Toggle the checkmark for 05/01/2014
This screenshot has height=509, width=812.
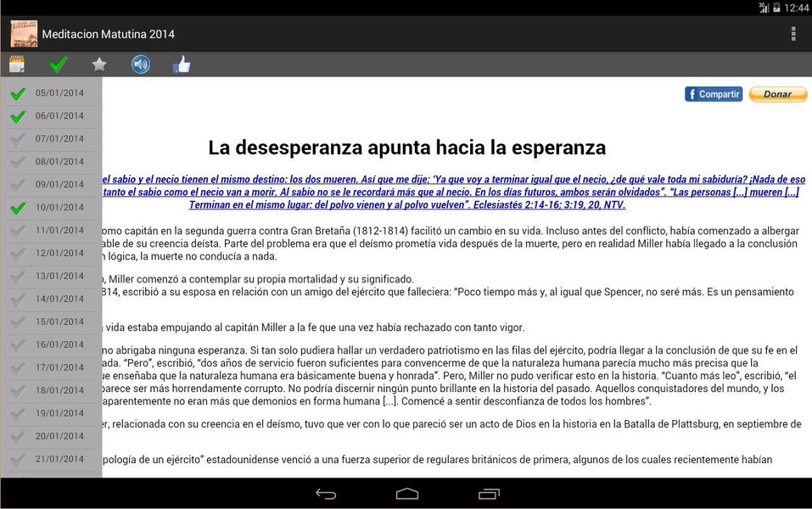point(18,93)
